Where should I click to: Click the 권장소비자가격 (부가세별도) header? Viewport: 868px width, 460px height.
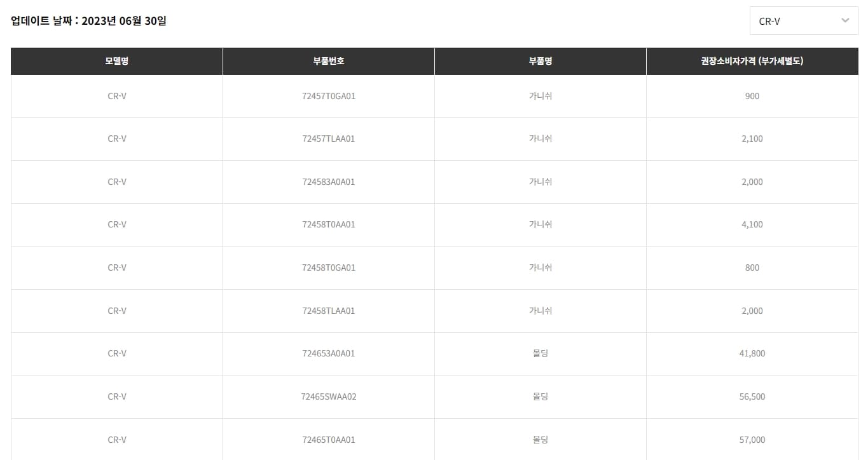coord(752,62)
